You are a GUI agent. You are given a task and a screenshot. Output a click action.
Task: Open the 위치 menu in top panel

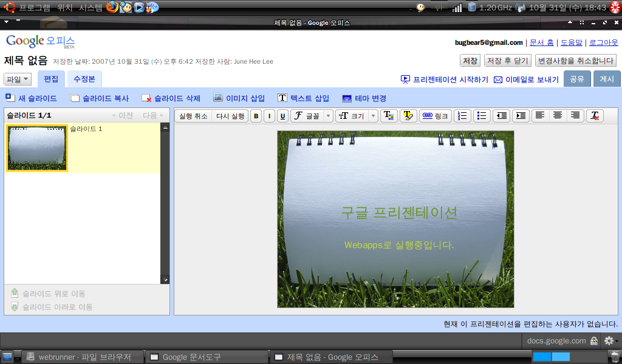click(64, 7)
